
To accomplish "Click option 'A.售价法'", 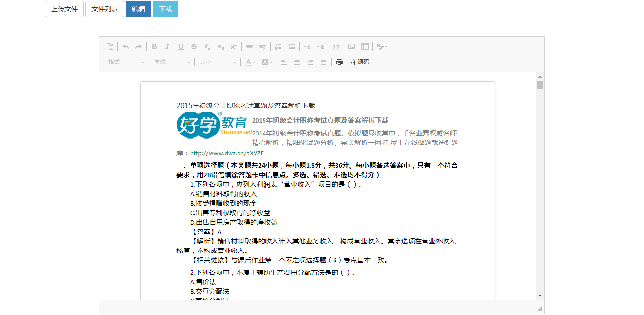I will [x=203, y=282].
